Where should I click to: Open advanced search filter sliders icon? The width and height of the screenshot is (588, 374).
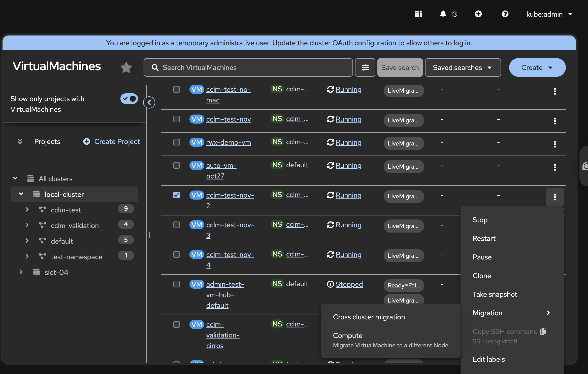click(365, 67)
